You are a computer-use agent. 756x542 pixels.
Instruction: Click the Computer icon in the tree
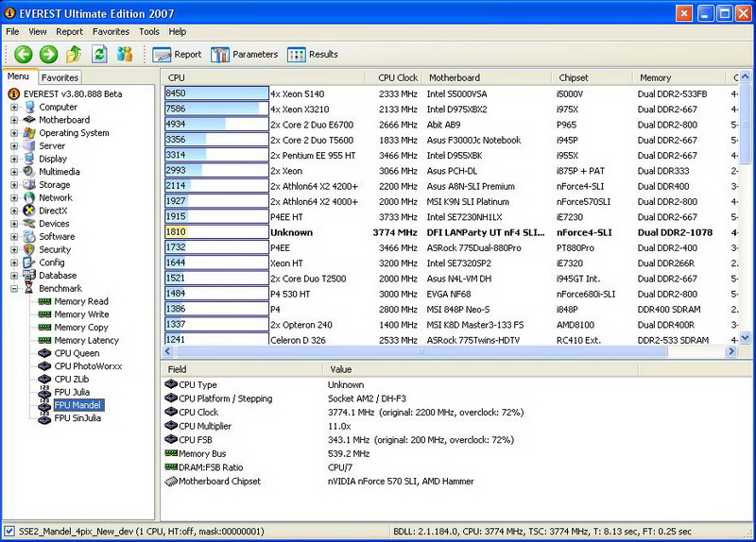pos(30,107)
